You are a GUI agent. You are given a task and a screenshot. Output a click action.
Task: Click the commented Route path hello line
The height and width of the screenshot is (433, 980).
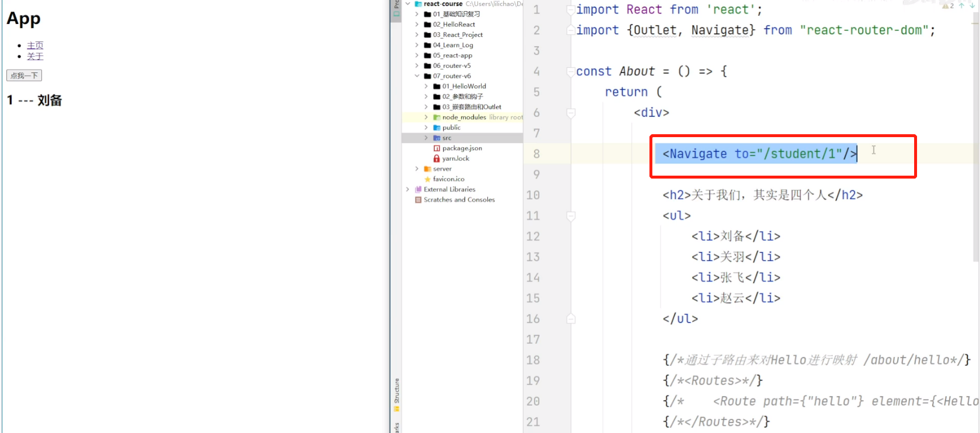[x=821, y=401]
